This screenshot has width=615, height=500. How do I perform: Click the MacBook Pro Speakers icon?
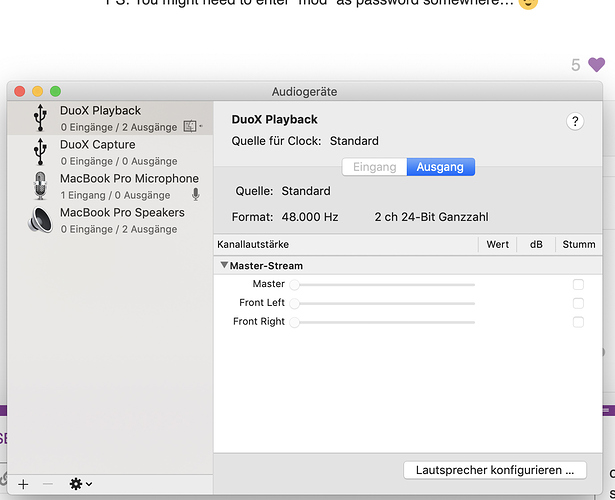(40, 220)
